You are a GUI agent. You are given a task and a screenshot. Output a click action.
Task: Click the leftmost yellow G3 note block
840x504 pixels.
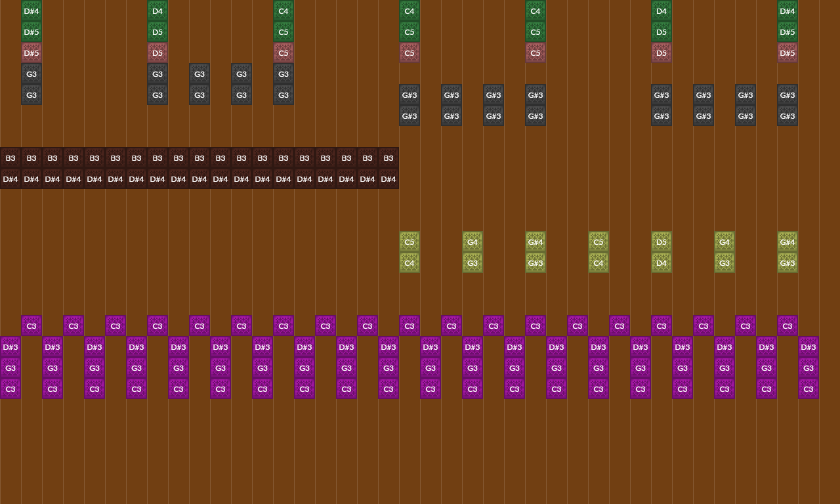click(x=472, y=263)
